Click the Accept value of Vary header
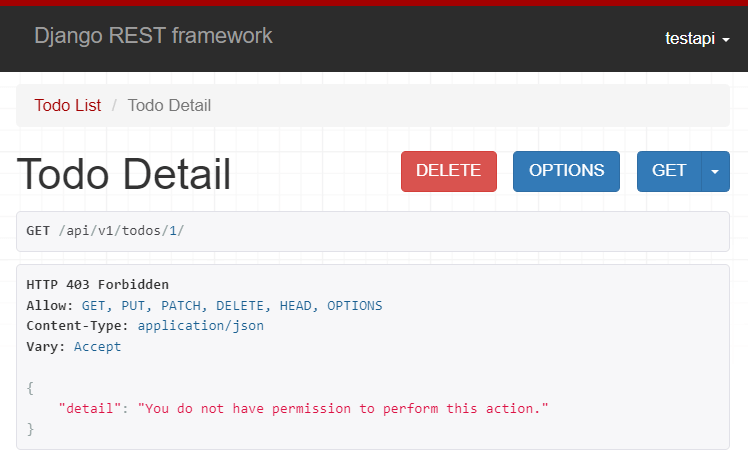Screen dimensions: 748x460 click(97, 347)
